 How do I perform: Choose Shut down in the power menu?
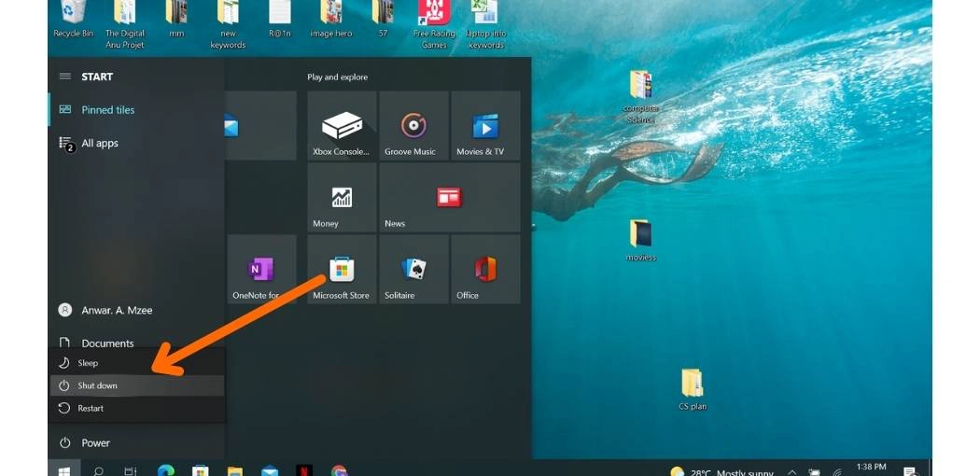click(136, 385)
